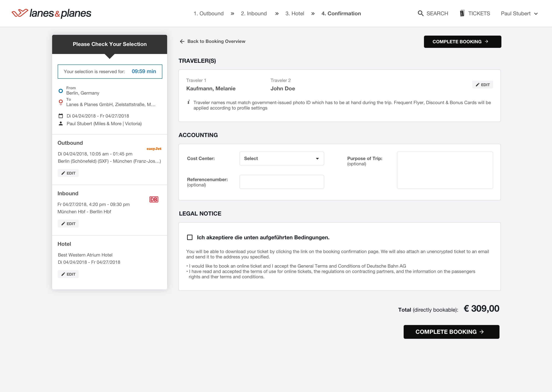Click the back arrow icon to Booking Overview
Image resolution: width=552 pixels, height=392 pixels.
pos(182,42)
